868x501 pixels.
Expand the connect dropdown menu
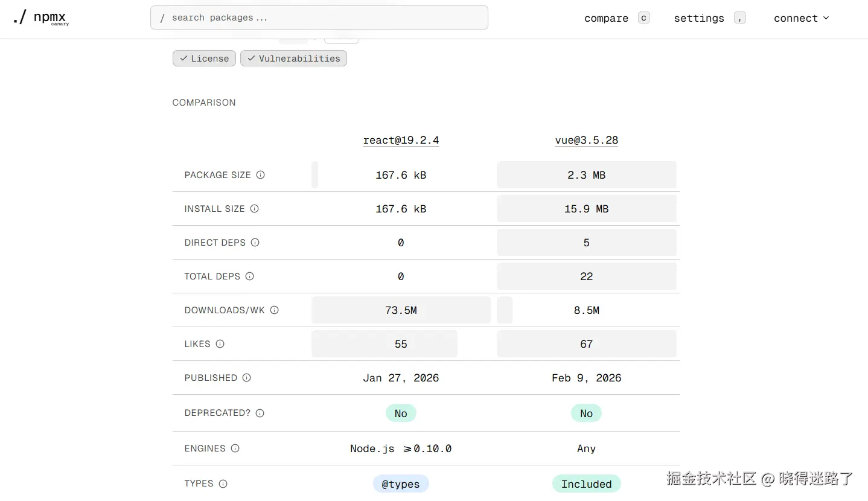(x=801, y=18)
